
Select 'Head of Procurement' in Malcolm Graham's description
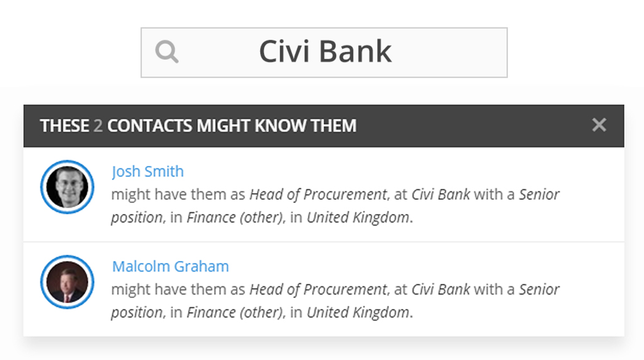coord(318,289)
